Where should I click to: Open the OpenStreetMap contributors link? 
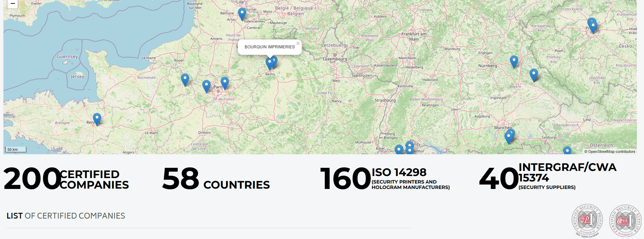(611, 152)
